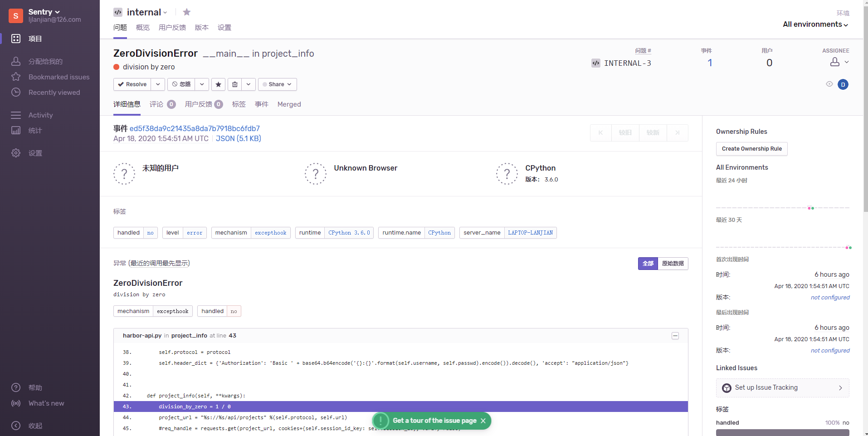Toggle issue subscription with the eye icon
The image size is (868, 436).
tap(830, 84)
